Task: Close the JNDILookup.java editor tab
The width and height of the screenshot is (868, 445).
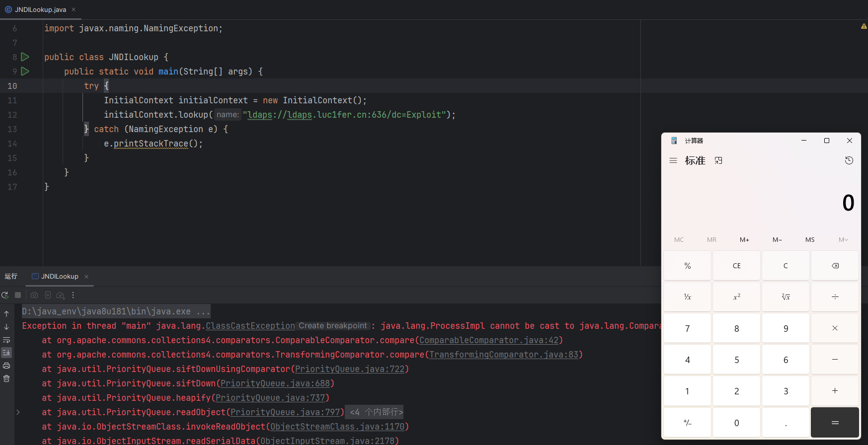Action: 74,9
